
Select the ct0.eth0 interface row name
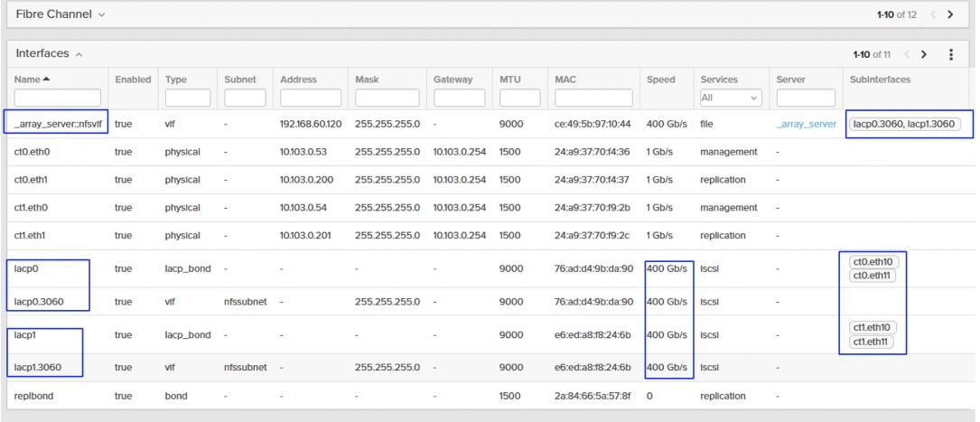[x=31, y=152]
